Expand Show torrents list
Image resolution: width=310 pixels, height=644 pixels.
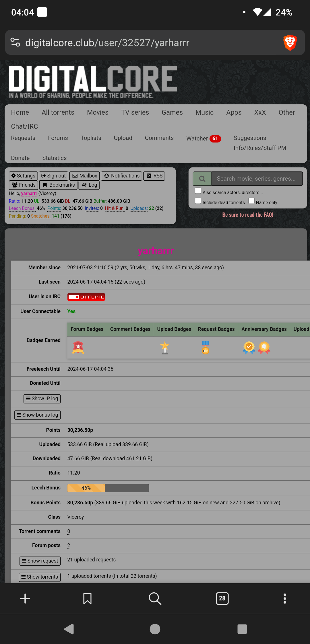point(40,577)
